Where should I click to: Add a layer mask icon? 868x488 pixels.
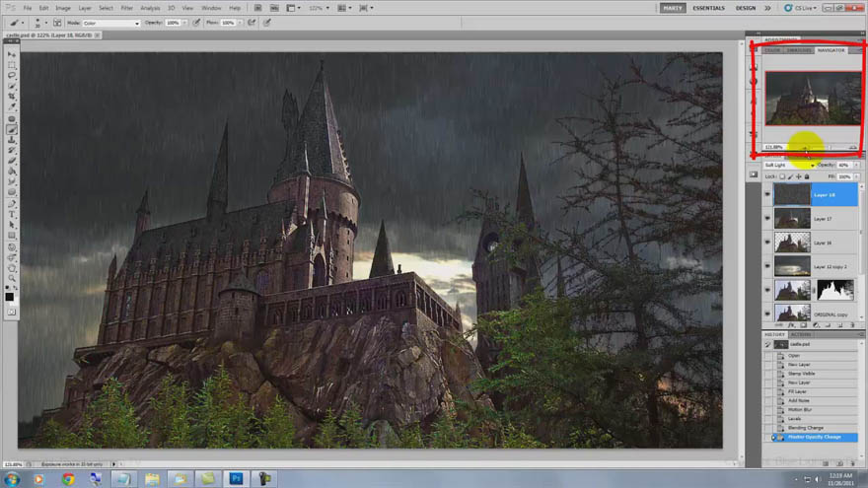coord(803,325)
